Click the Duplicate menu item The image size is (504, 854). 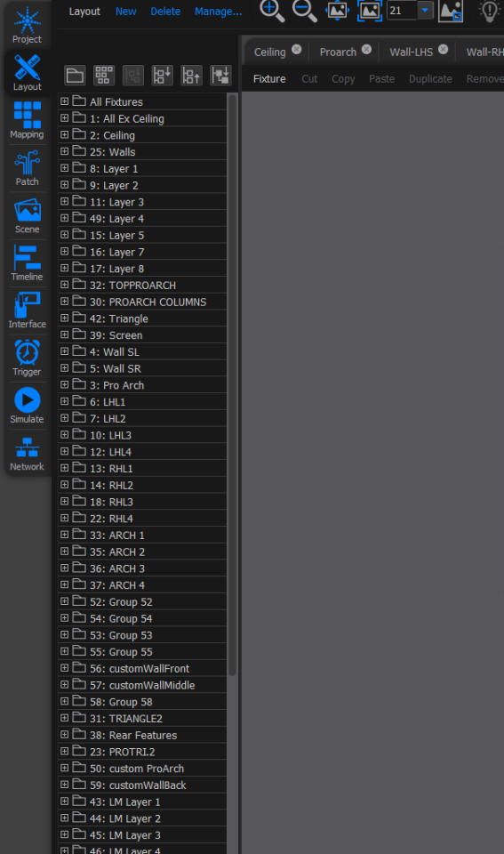[x=430, y=79]
